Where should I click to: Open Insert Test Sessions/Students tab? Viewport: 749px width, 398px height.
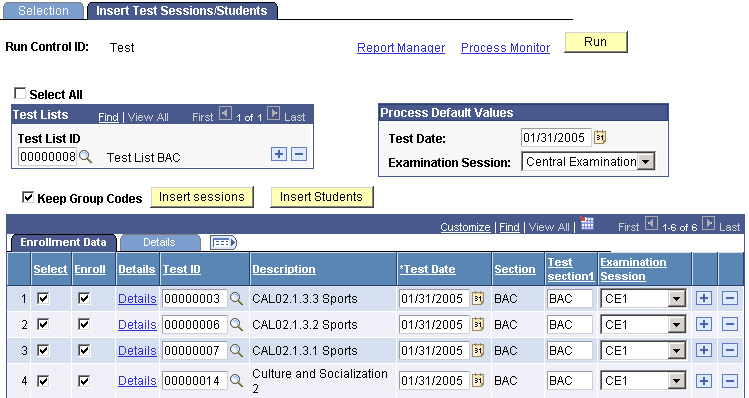tap(182, 11)
